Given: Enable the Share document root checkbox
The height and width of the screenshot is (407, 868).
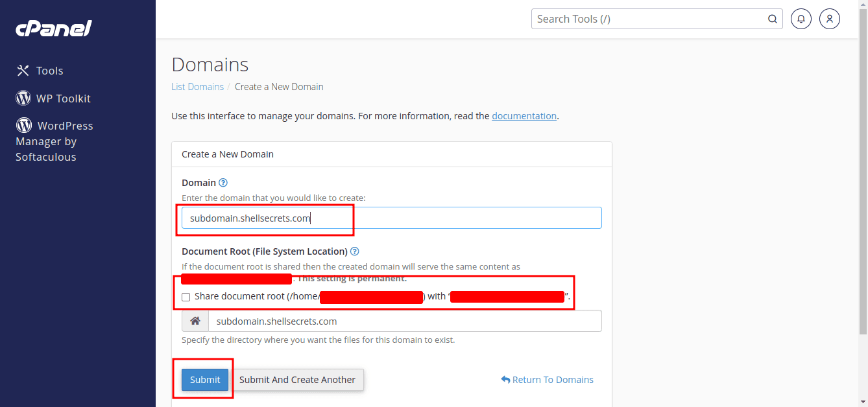Looking at the screenshot, I should (x=186, y=297).
